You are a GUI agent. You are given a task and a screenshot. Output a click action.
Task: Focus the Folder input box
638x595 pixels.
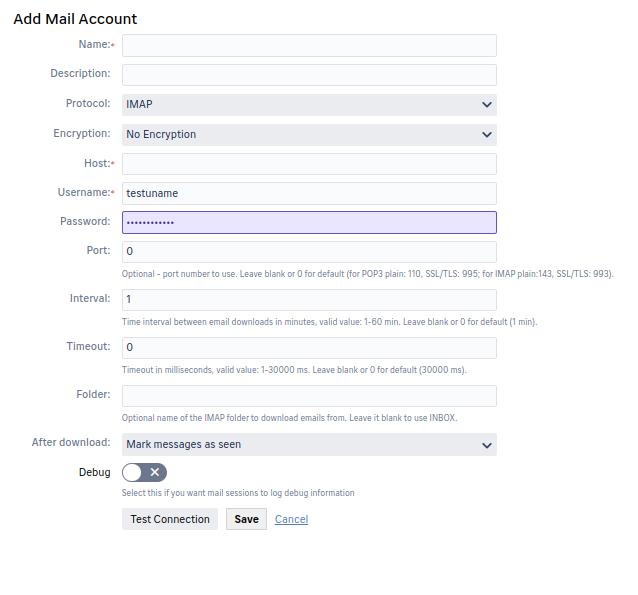(x=309, y=396)
